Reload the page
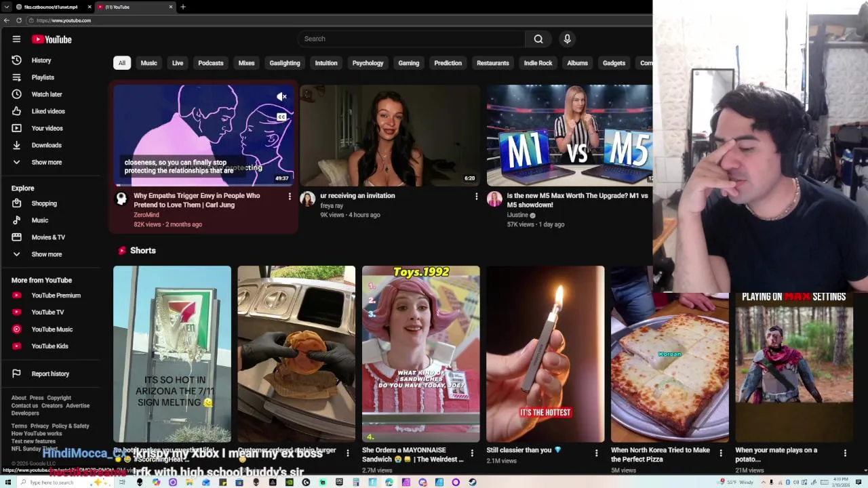The height and width of the screenshot is (488, 868). (19, 20)
